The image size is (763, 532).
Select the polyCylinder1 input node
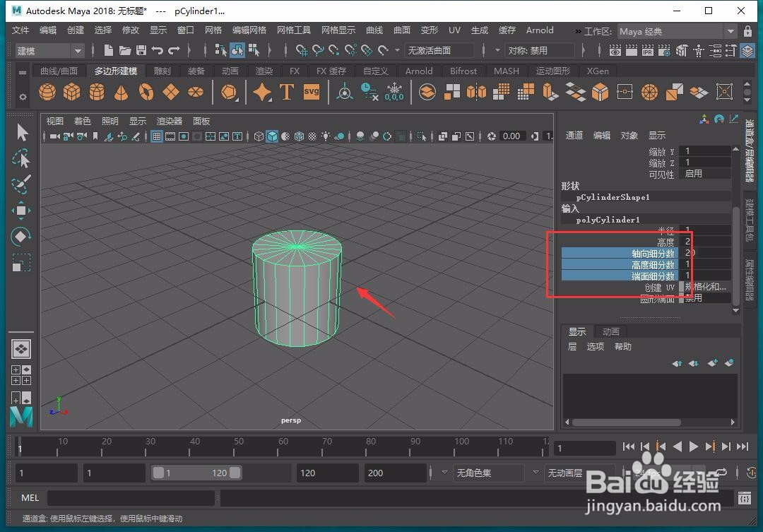(608, 220)
